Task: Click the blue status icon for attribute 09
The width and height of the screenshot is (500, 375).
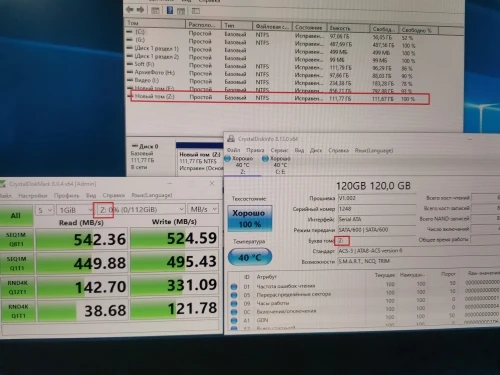Action: pyautogui.click(x=234, y=303)
